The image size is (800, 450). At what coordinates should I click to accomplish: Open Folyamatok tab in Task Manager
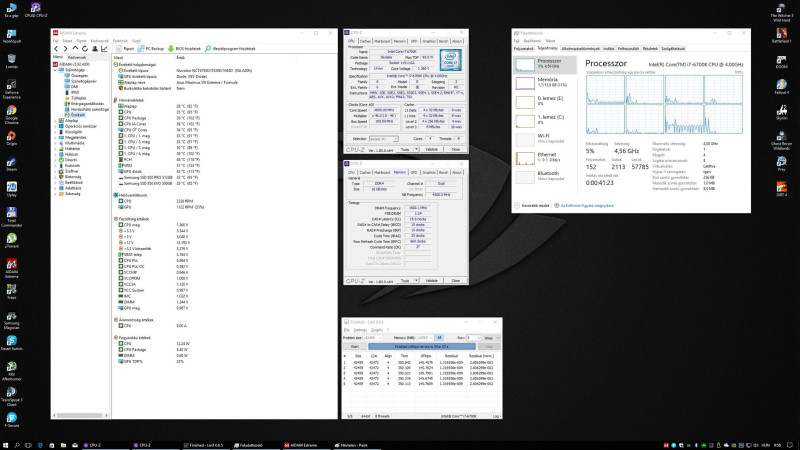tap(523, 49)
